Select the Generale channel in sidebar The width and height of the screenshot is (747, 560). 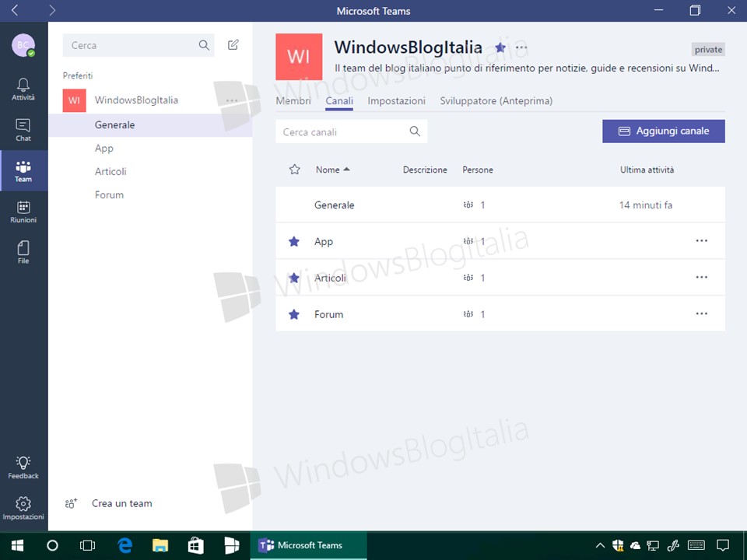tap(150, 125)
